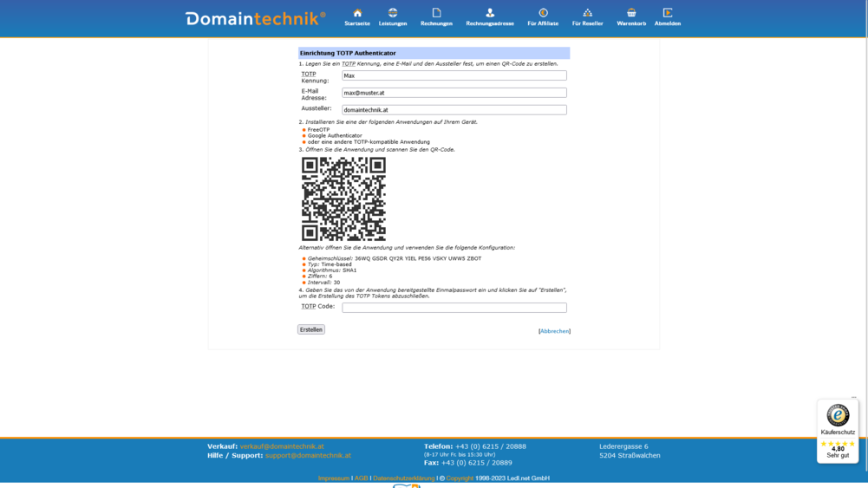Click into the TOTP Code field

tap(454, 308)
